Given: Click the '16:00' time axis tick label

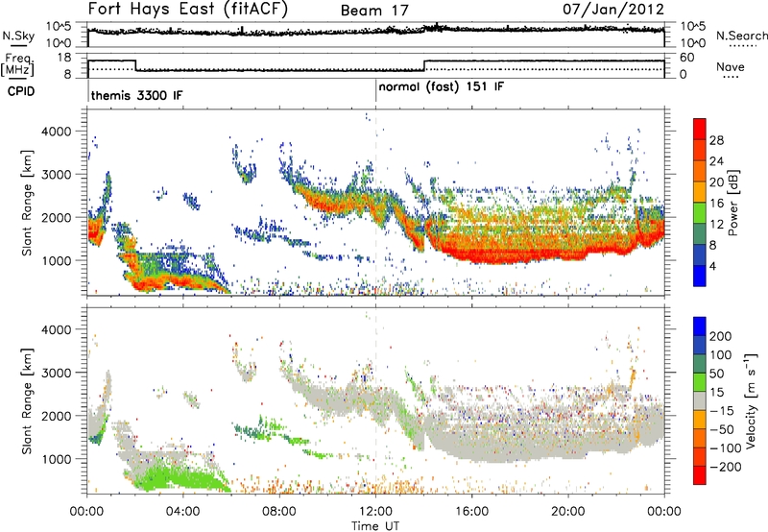Looking at the screenshot, I should pos(471,512).
